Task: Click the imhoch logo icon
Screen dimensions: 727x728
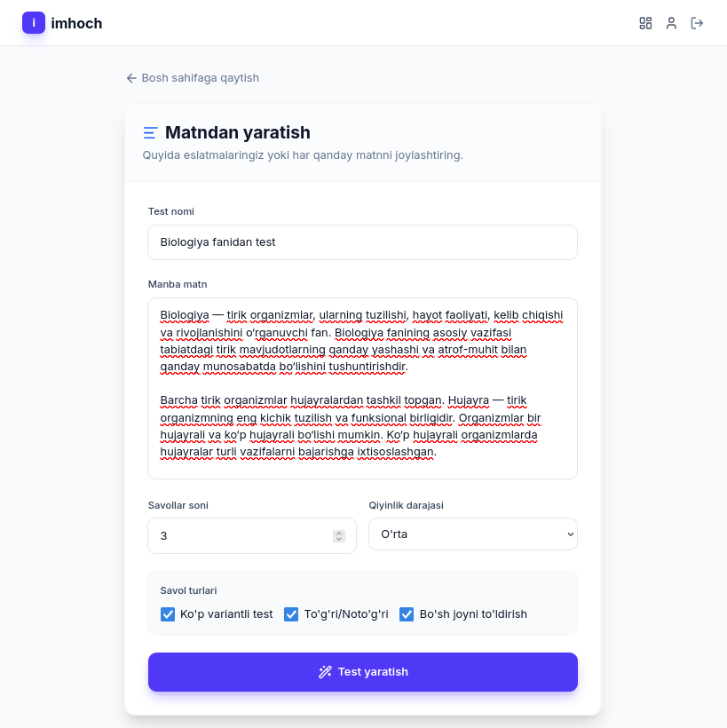Action: click(x=34, y=23)
